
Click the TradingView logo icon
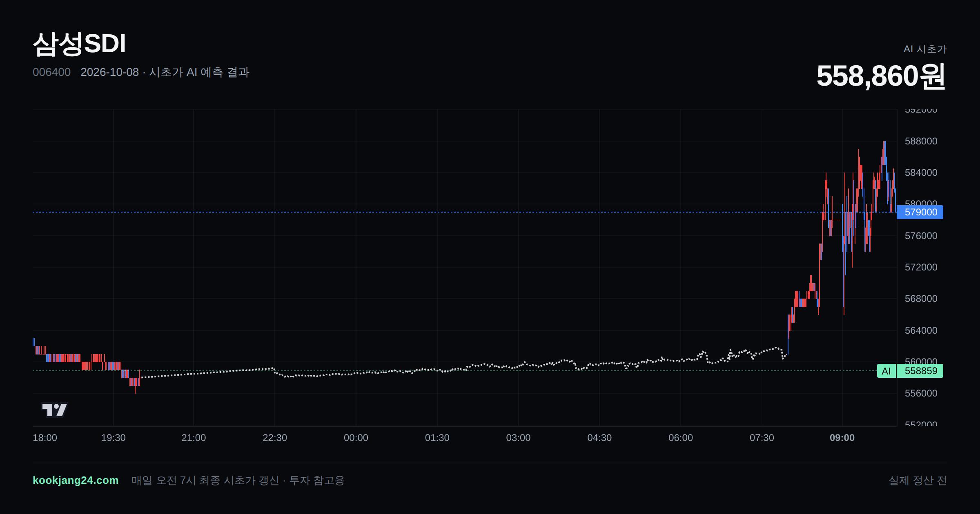[x=54, y=410]
